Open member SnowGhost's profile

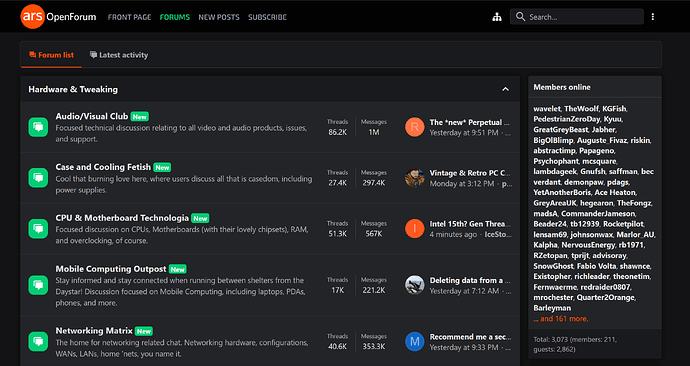tap(554, 266)
